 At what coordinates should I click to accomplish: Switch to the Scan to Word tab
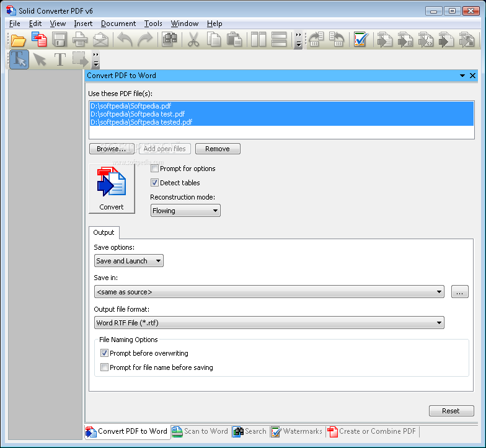point(200,431)
